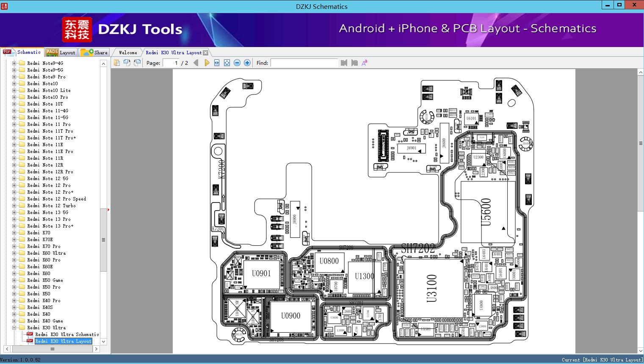Click the tree panel scroll up arrow
Screen dimensions: 644x364
coord(103,64)
